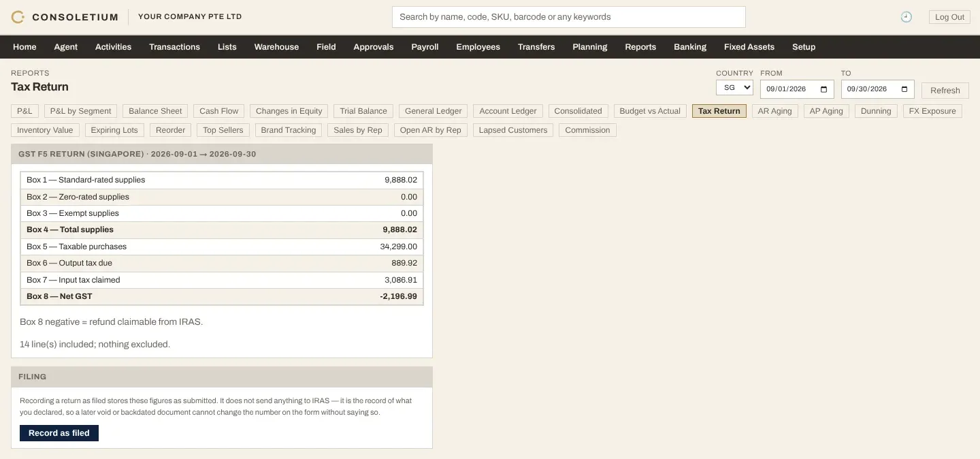
Task: Open the Reorder report
Action: [171, 130]
